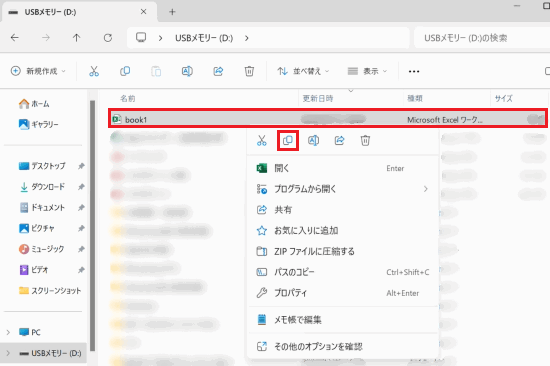Image resolution: width=550 pixels, height=366 pixels.
Task: Click the Copy icon in the top toolbar
Action: click(125, 71)
